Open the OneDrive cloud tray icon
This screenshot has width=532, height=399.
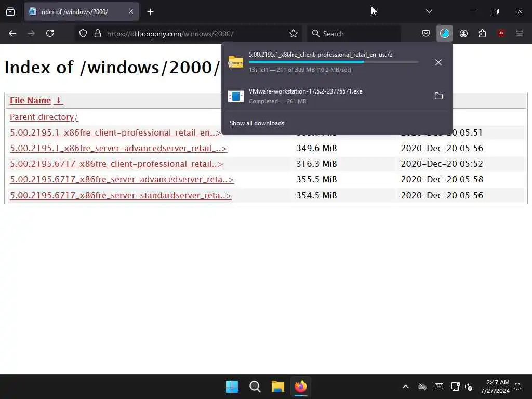click(x=422, y=387)
